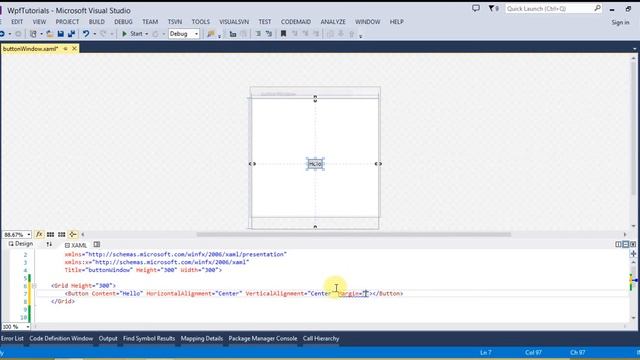Click the Undo toolbar icon
This screenshot has height=360, width=640.
click(x=86, y=34)
